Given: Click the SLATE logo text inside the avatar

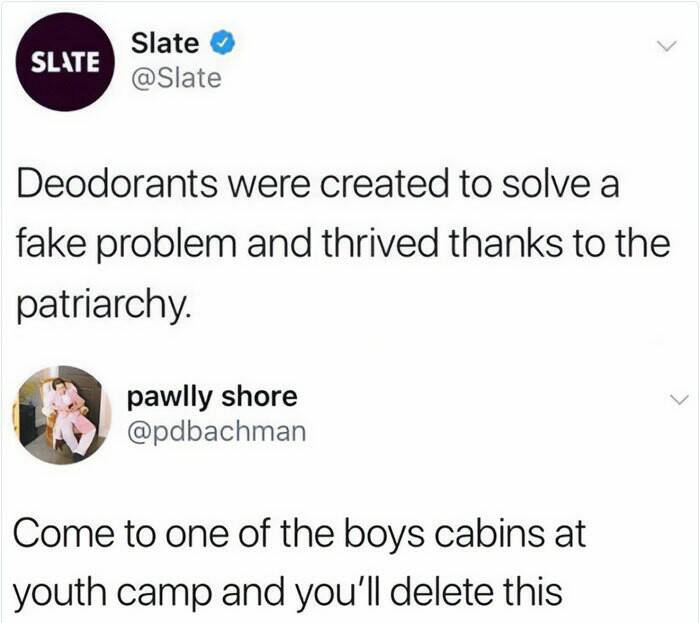Looking at the screenshot, I should pyautogui.click(x=65, y=62).
